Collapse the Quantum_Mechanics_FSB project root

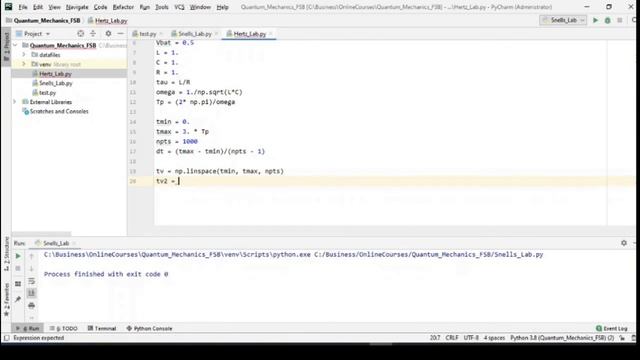(16, 45)
